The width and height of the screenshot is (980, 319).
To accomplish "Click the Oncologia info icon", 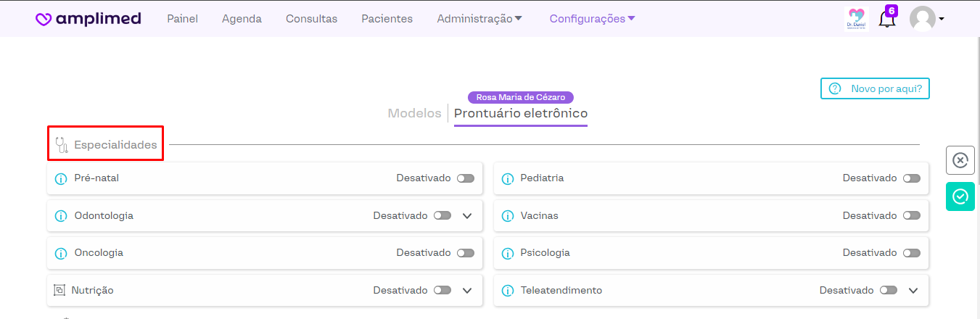I will click(x=61, y=253).
